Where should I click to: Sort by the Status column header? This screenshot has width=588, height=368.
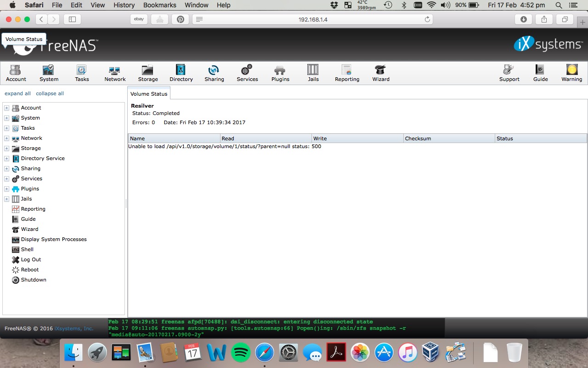coord(541,138)
